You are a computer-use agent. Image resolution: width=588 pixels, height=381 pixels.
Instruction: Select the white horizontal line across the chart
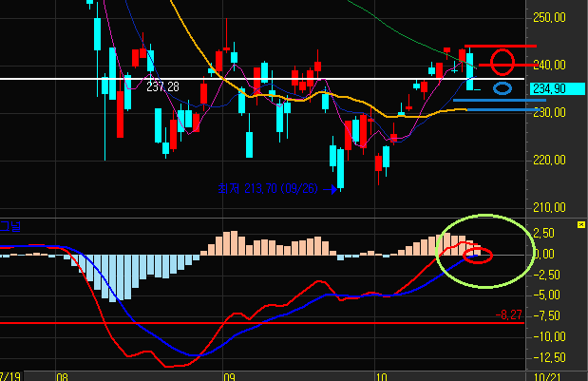point(285,78)
